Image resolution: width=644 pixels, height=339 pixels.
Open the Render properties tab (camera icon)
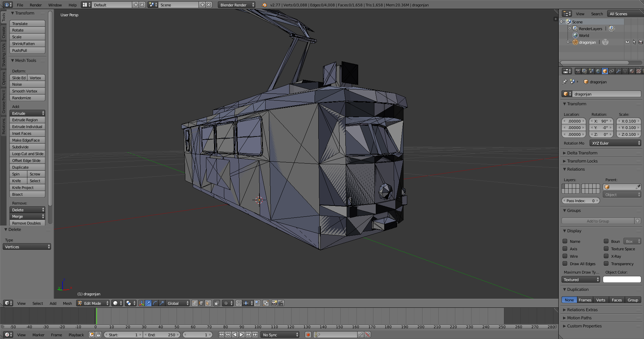click(x=578, y=71)
